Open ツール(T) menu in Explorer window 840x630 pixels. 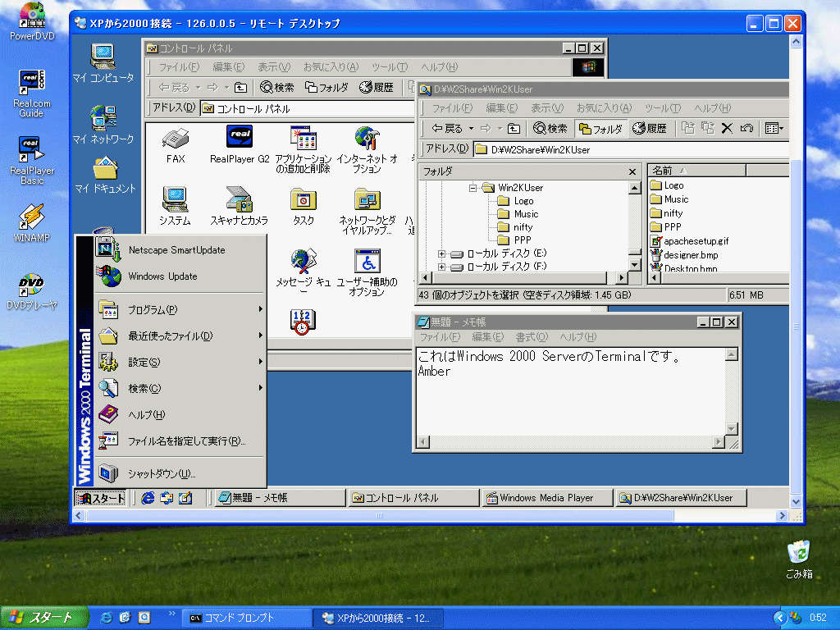pos(662,108)
